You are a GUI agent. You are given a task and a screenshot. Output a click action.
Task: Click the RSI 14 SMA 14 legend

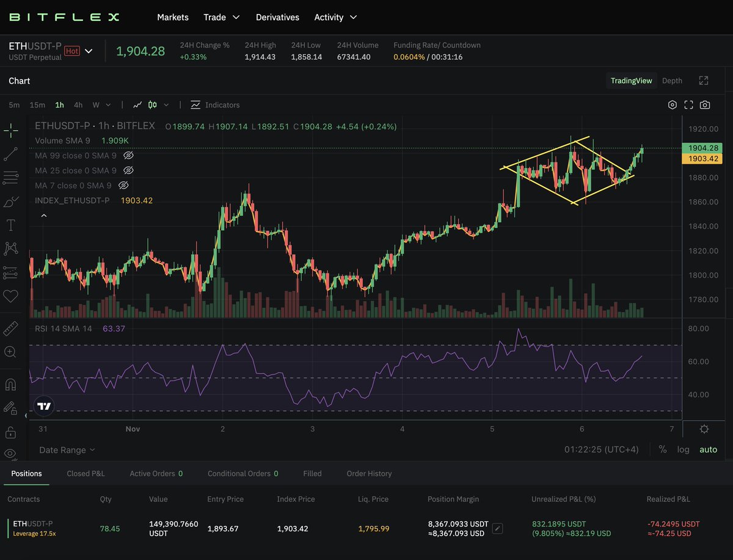coord(64,329)
